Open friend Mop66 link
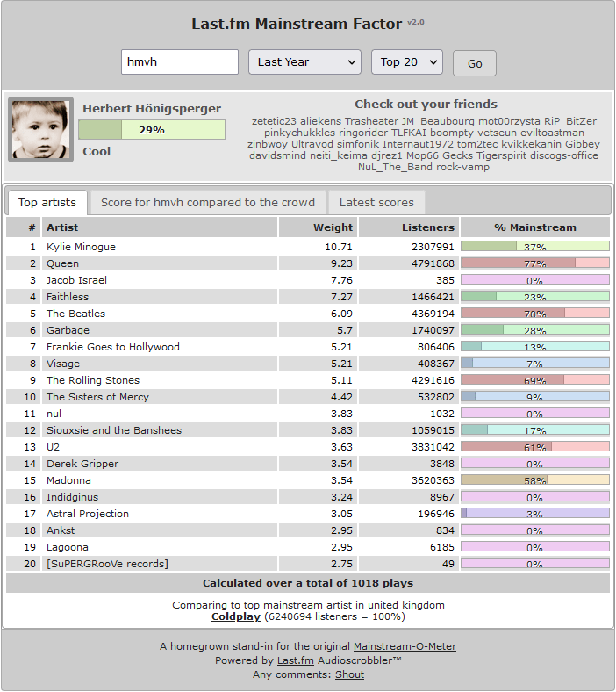616x692 pixels. pyautogui.click(x=422, y=155)
